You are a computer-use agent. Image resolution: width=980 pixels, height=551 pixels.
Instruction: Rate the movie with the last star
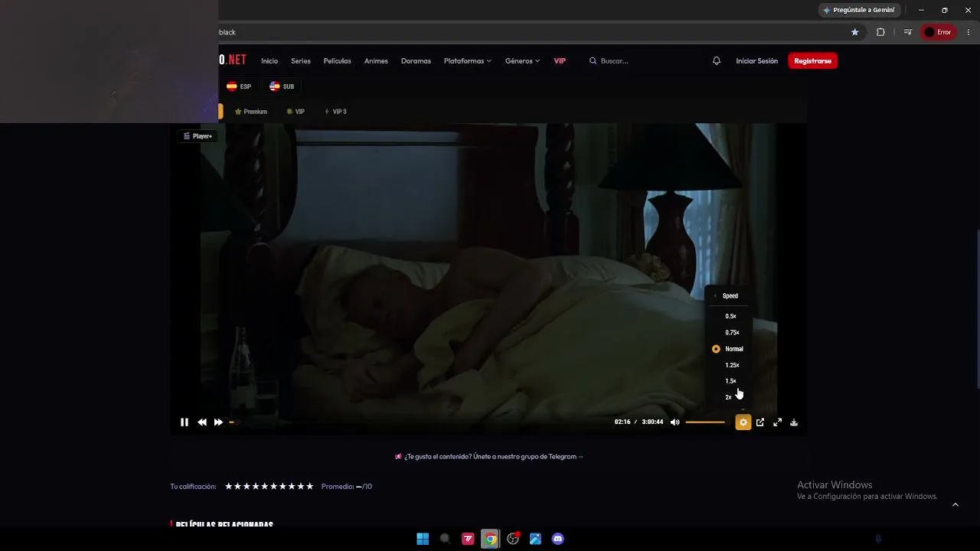pos(309,487)
